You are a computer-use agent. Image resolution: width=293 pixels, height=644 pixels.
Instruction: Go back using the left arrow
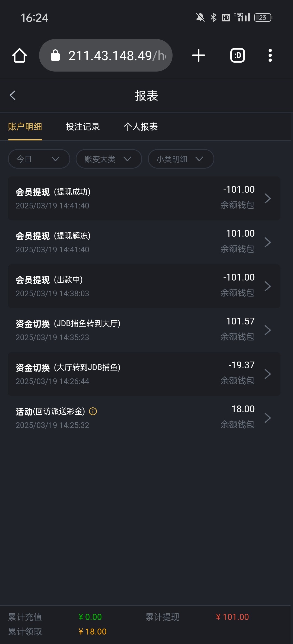(12, 95)
